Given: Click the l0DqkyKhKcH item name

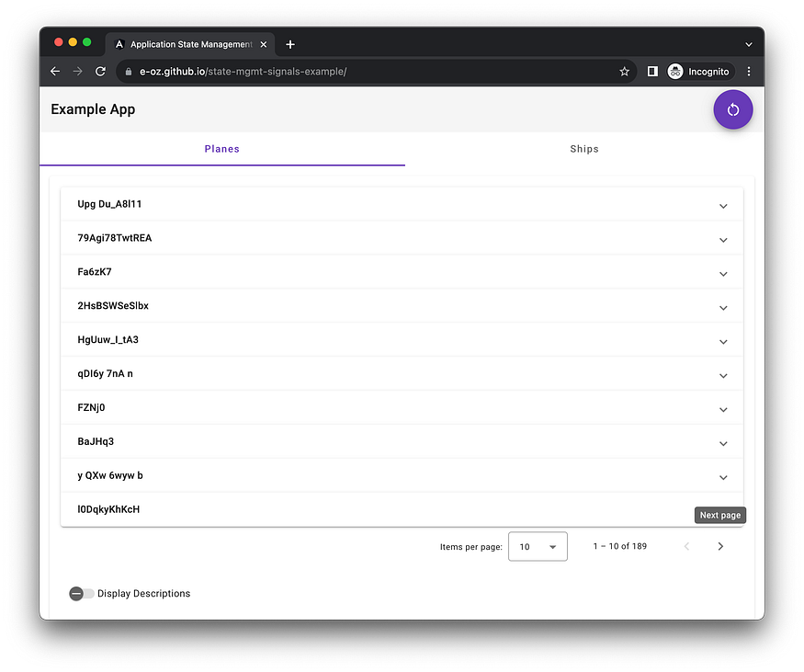Looking at the screenshot, I should click(x=108, y=509).
